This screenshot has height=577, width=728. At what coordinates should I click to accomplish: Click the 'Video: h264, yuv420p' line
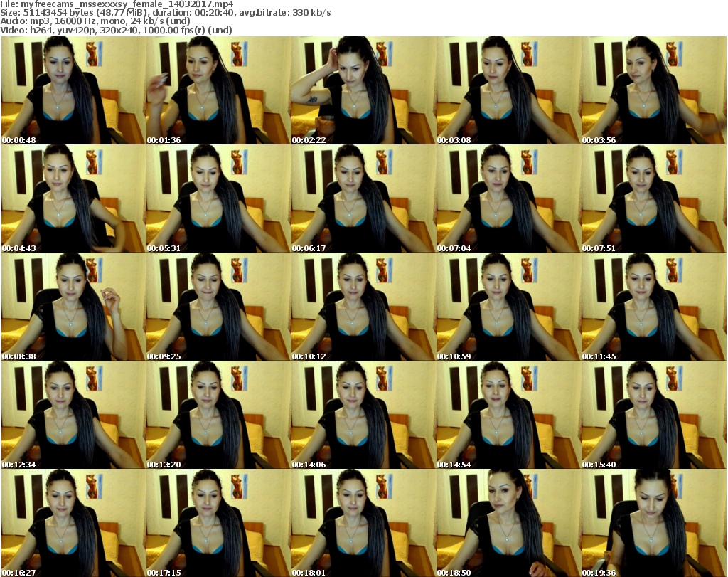116,30
